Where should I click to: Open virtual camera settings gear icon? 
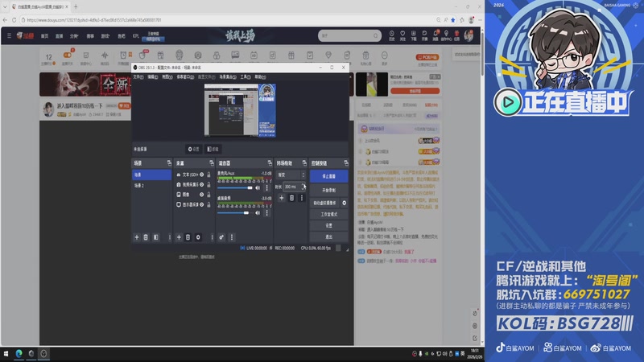345,203
